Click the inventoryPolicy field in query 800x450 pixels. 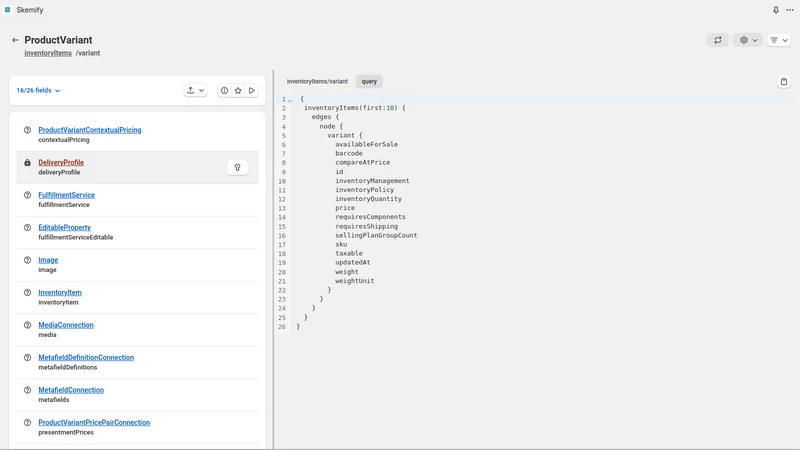pyautogui.click(x=364, y=190)
